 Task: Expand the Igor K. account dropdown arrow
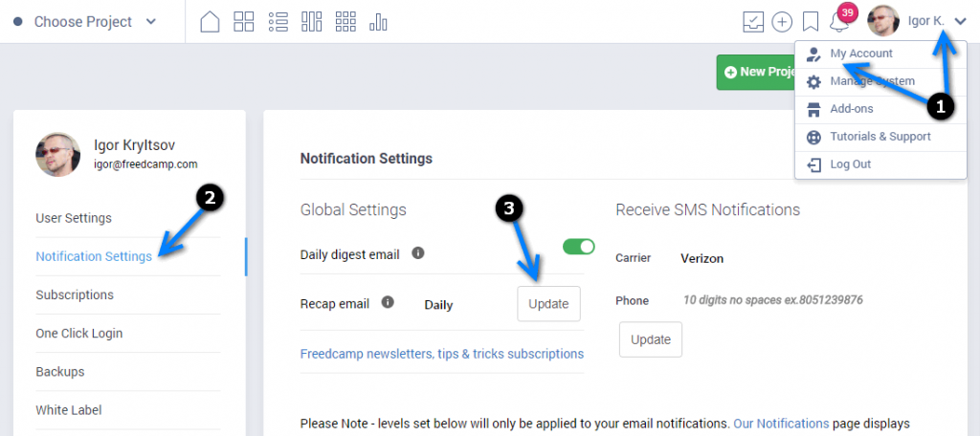pyautogui.click(x=961, y=22)
